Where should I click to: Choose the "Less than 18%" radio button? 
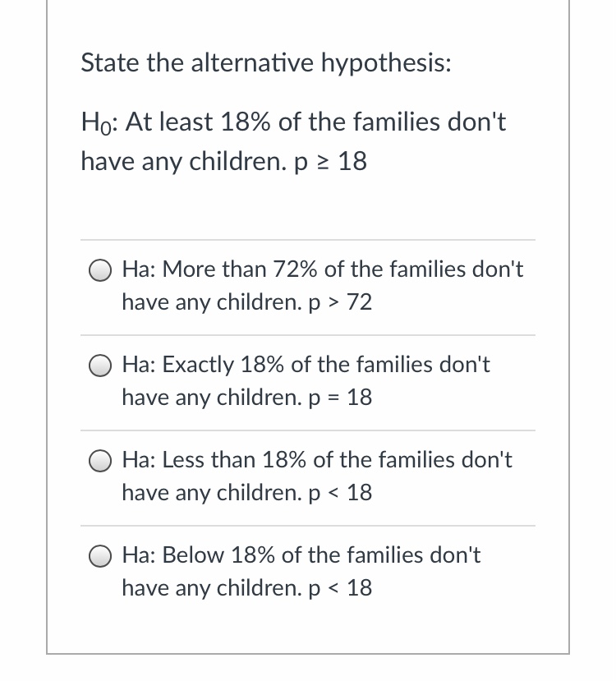(x=101, y=461)
